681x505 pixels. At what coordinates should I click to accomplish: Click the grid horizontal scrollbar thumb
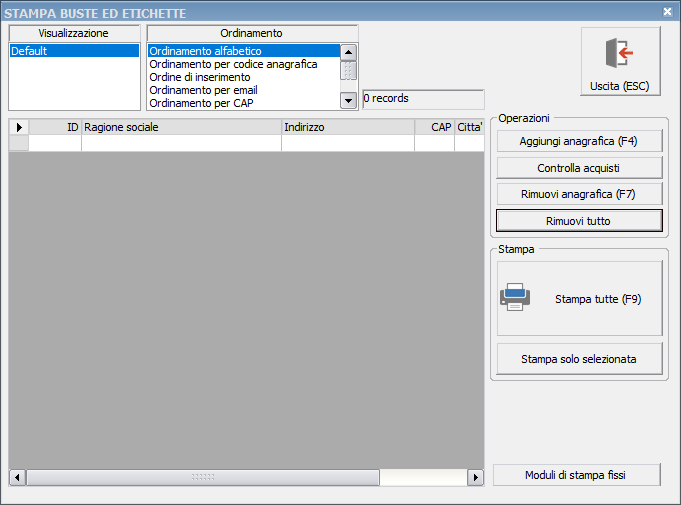[203, 478]
